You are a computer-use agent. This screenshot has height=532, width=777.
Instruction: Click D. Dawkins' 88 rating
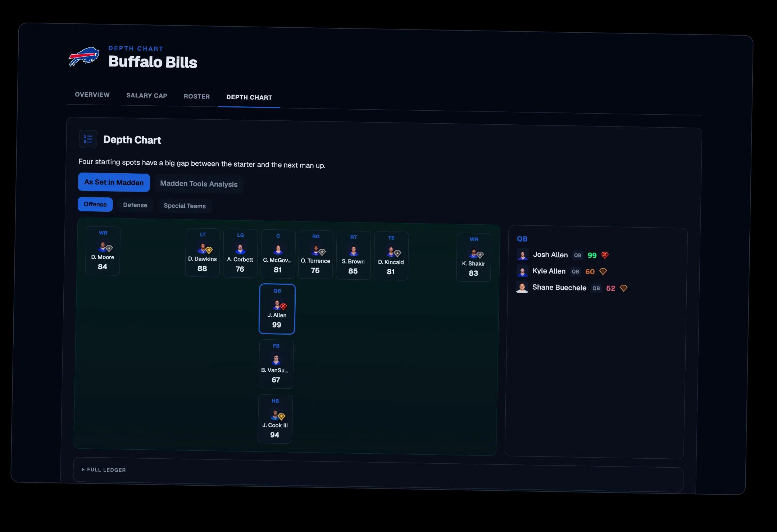[x=202, y=269]
